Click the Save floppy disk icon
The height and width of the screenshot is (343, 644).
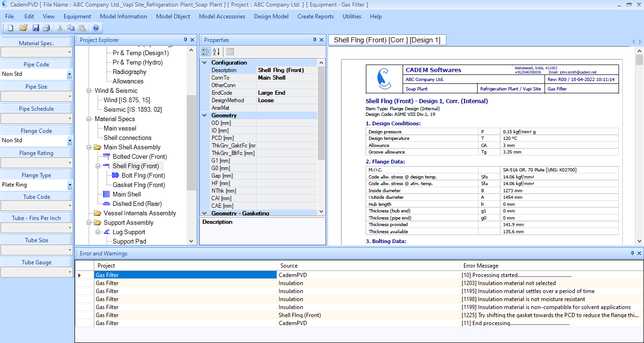click(x=36, y=28)
